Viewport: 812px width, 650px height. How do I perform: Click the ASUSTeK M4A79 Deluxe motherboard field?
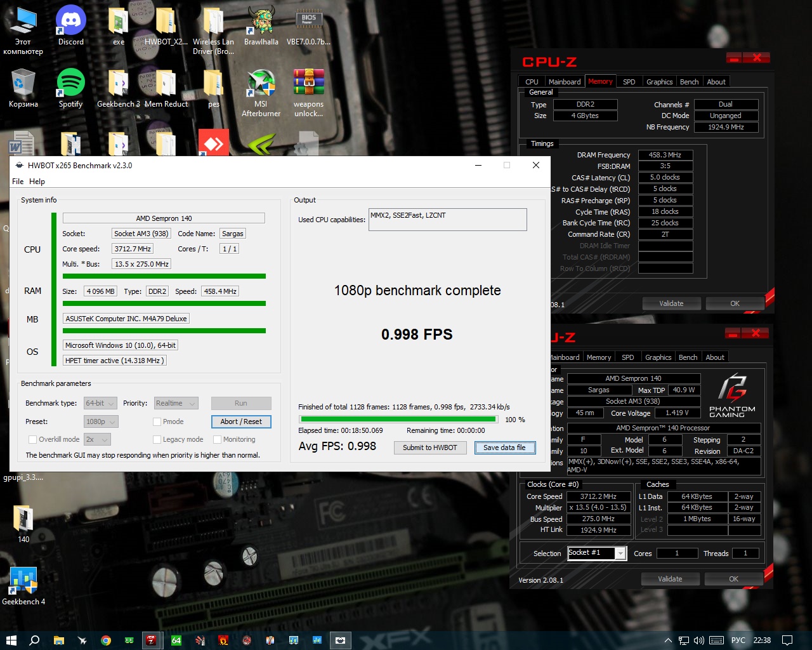pos(126,319)
